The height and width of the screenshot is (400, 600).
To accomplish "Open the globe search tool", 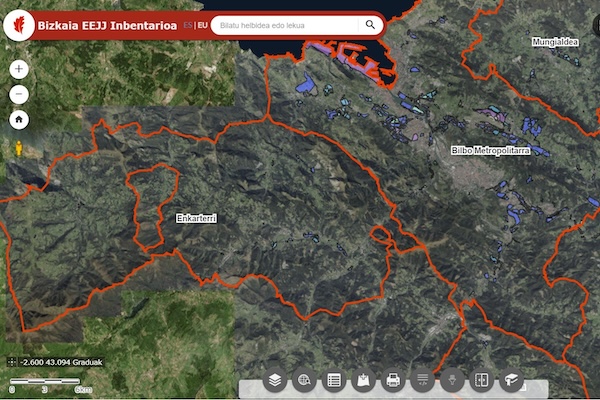I will click(x=303, y=381).
